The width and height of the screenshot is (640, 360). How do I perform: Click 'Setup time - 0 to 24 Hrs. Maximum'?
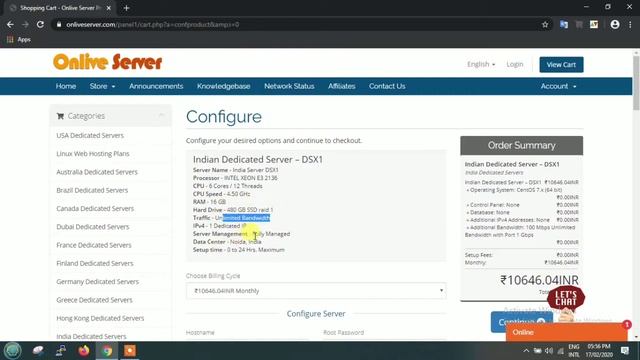point(239,250)
